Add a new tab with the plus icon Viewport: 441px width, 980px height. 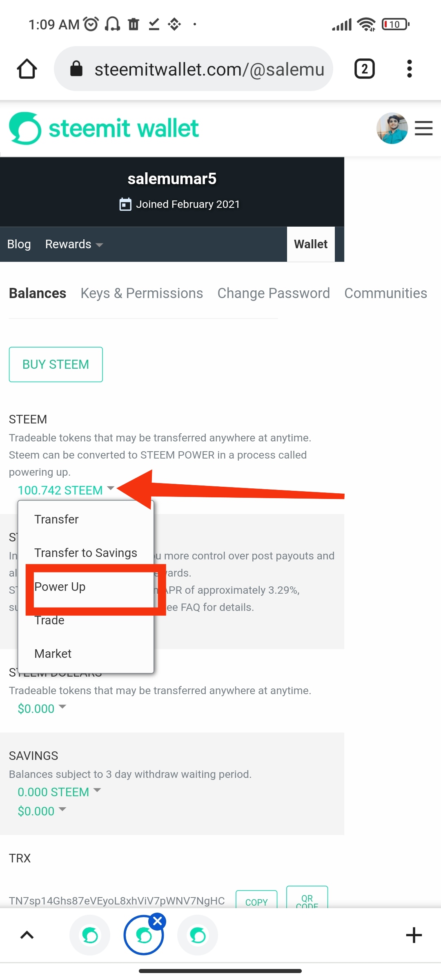414,935
